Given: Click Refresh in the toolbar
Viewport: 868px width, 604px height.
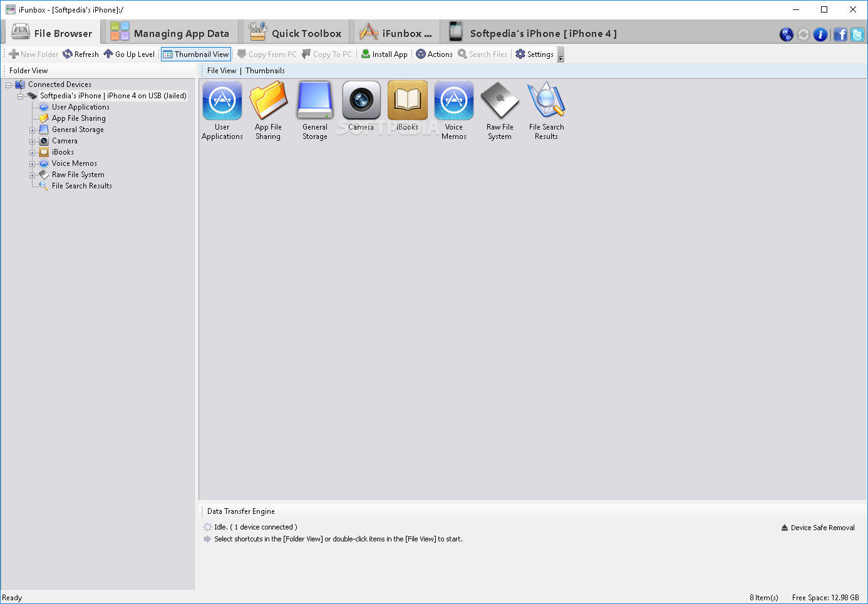Looking at the screenshot, I should 81,54.
